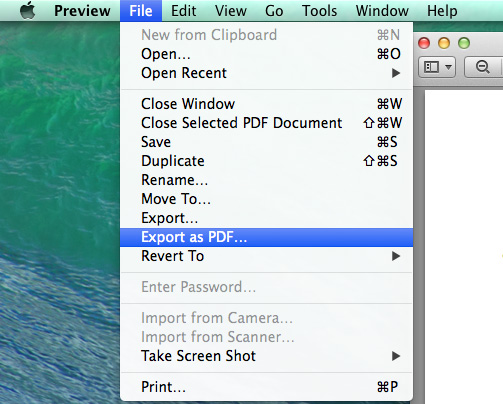
Task: Click Export as PDF... item
Action: click(x=266, y=237)
